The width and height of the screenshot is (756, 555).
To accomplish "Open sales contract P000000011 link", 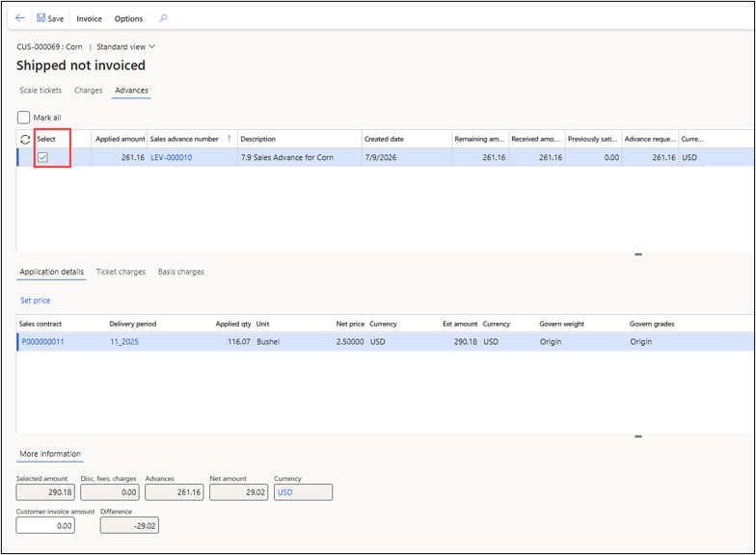I will point(42,342).
